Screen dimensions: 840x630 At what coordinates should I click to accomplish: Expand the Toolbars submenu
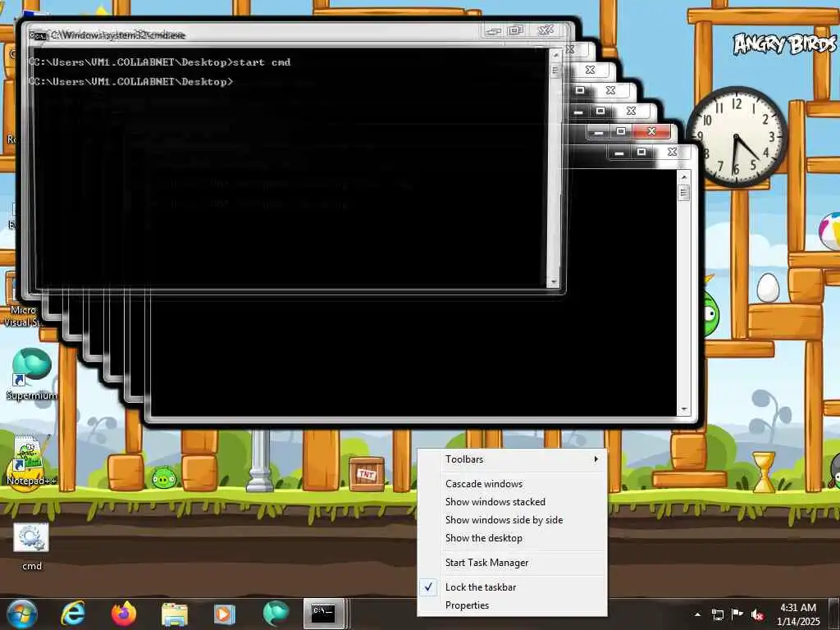[x=512, y=459]
